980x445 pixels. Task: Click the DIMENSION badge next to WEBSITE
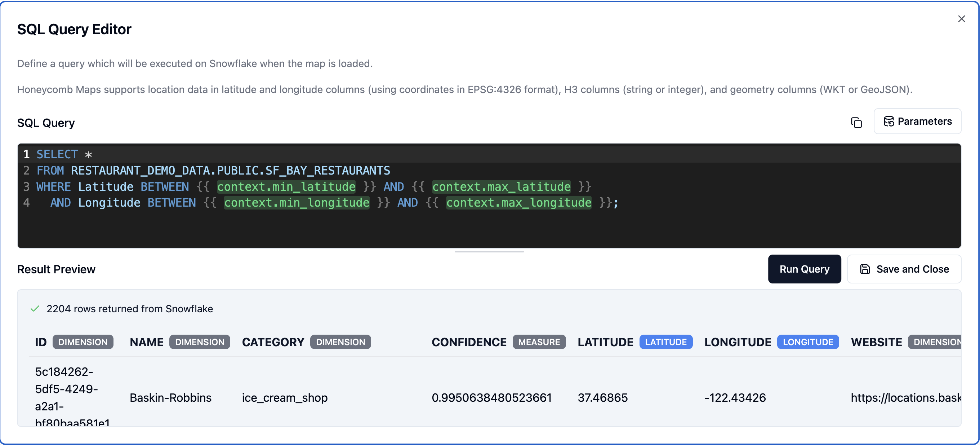point(935,342)
